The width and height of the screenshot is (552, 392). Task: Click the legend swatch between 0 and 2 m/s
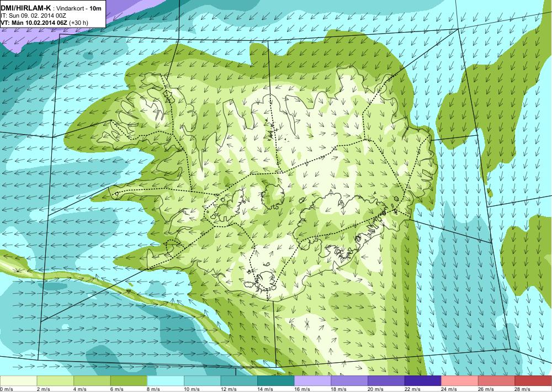pyautogui.click(x=18, y=381)
